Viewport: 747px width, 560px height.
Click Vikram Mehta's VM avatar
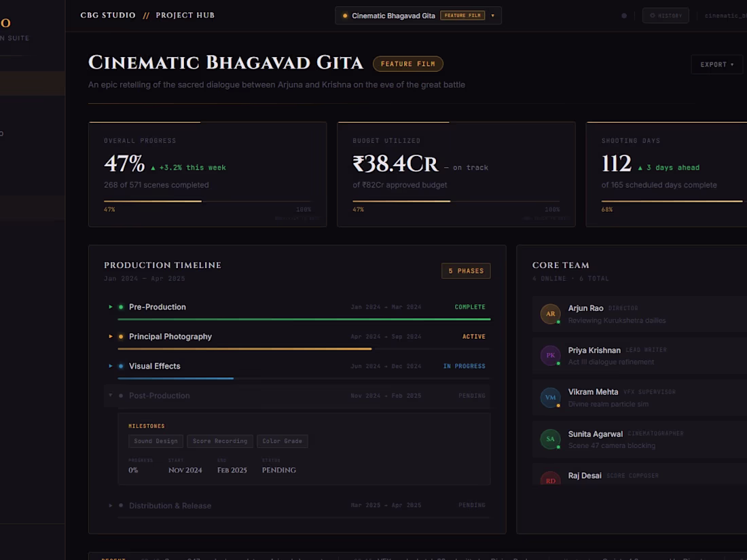[x=550, y=397]
